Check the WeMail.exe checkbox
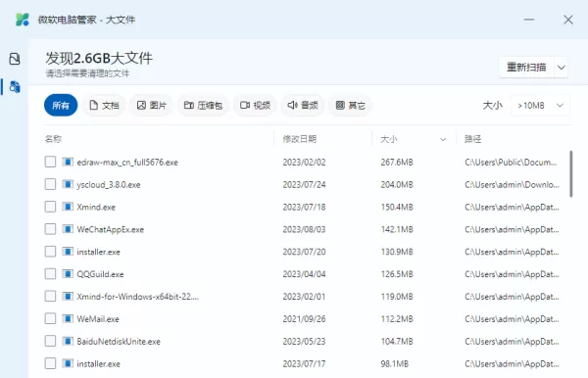This screenshot has height=378, width=588. [x=50, y=319]
